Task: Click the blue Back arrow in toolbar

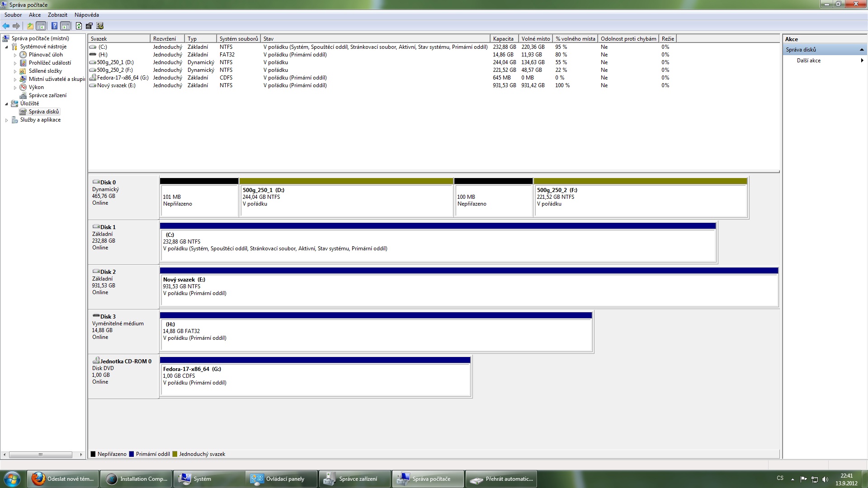Action: pyautogui.click(x=6, y=26)
